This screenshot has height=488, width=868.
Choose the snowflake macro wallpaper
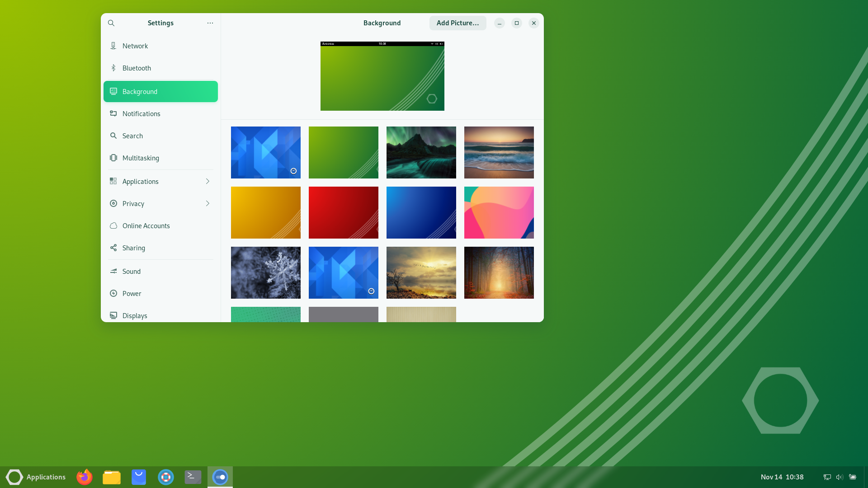266,273
